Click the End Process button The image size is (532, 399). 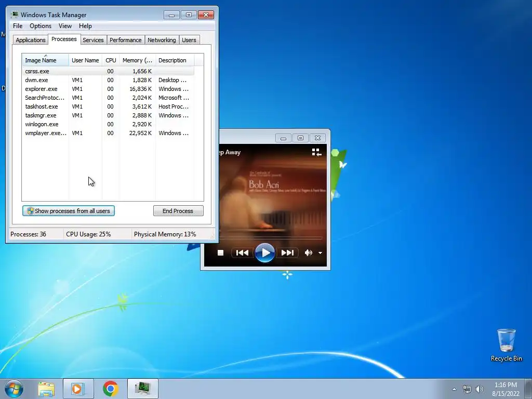tap(178, 211)
